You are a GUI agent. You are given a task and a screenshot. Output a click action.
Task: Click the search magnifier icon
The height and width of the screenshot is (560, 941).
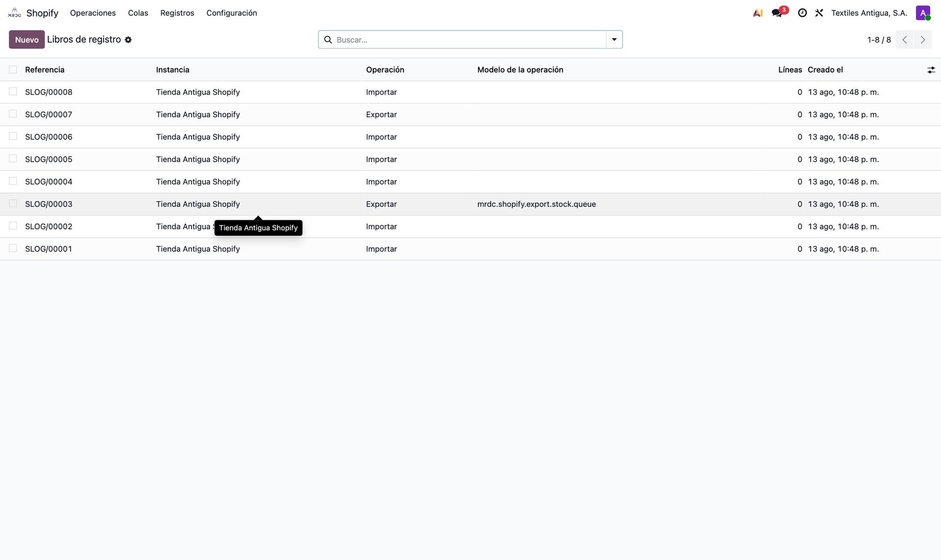(x=328, y=40)
